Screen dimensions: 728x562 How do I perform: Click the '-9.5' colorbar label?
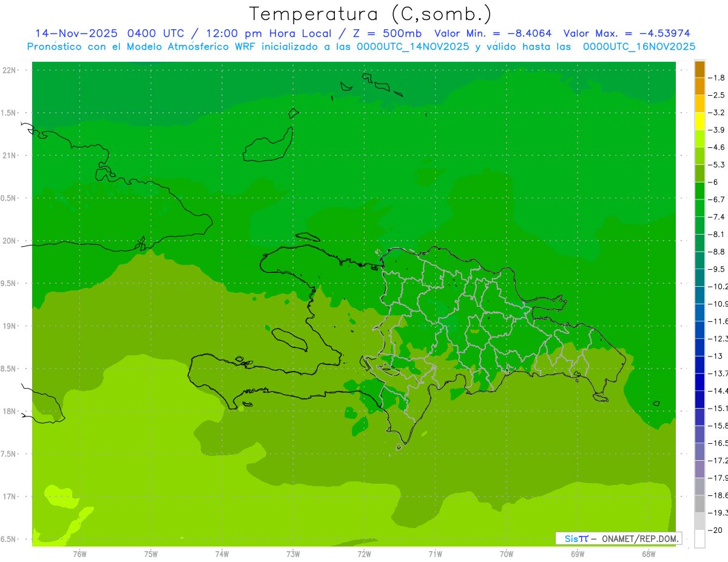717,269
